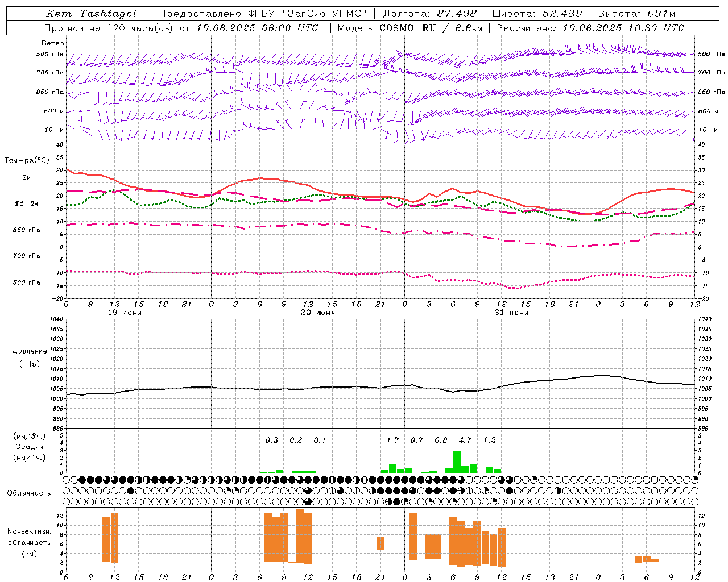Click the 1.7 three-hour precipitation value
The image size is (728, 582).
[x=392, y=440]
